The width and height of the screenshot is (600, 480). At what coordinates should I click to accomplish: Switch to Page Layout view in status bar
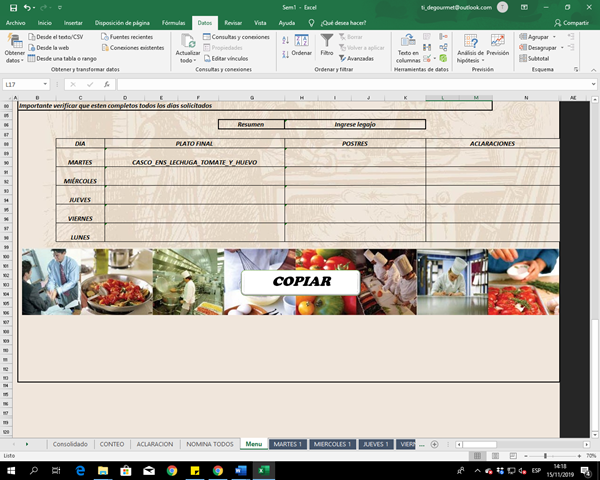[x=495, y=456]
